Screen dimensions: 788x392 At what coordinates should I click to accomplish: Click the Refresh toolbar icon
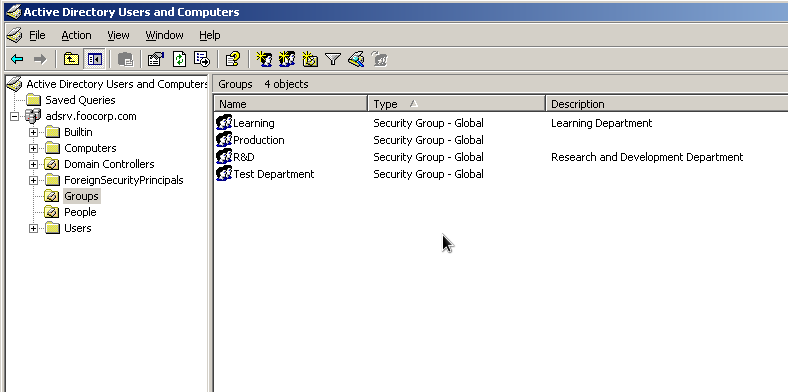(179, 59)
